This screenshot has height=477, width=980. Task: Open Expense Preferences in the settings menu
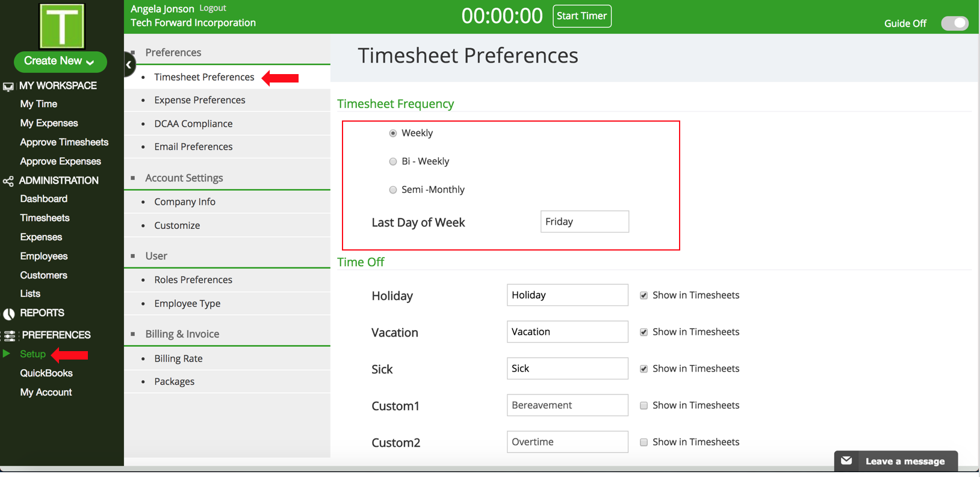[x=199, y=100]
